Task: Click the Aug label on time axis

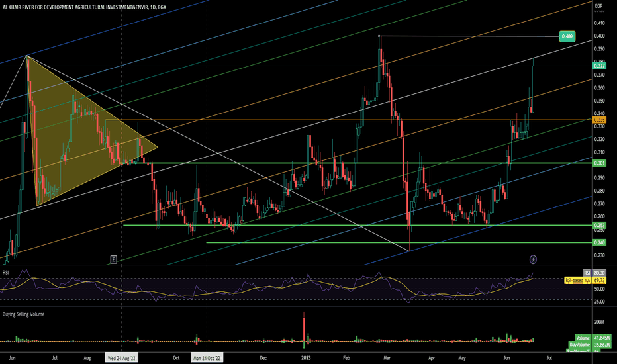Action: click(87, 358)
